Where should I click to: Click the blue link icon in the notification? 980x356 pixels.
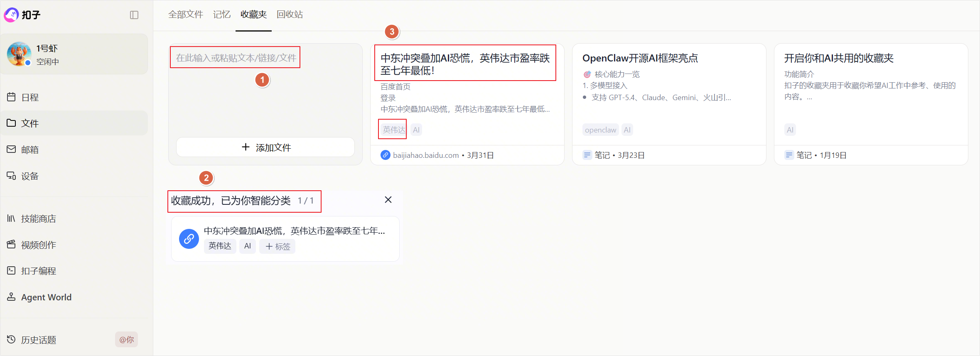[x=189, y=239]
